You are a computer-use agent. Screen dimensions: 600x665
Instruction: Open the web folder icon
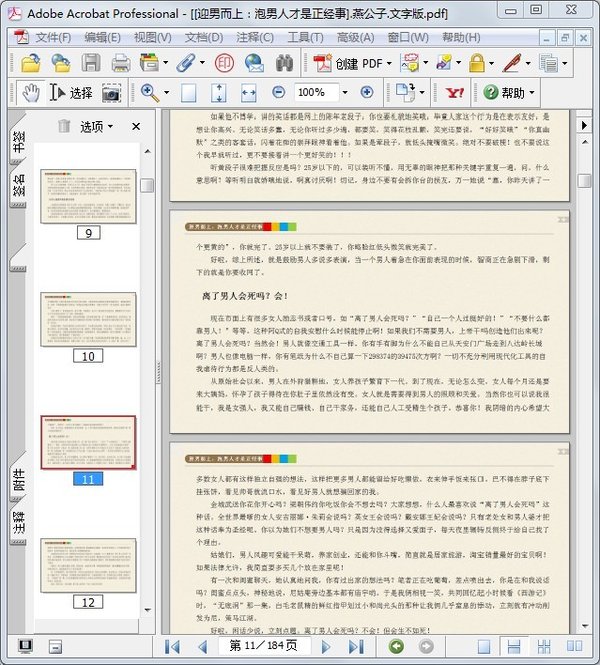(x=61, y=63)
